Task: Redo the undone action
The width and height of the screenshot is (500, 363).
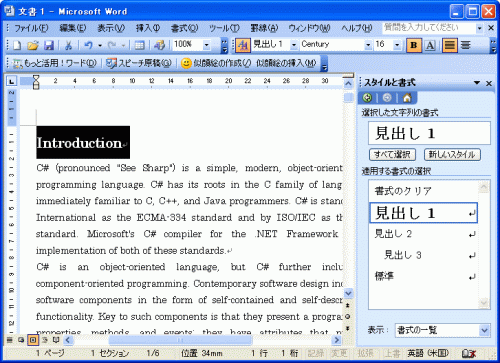Action: 112,45
